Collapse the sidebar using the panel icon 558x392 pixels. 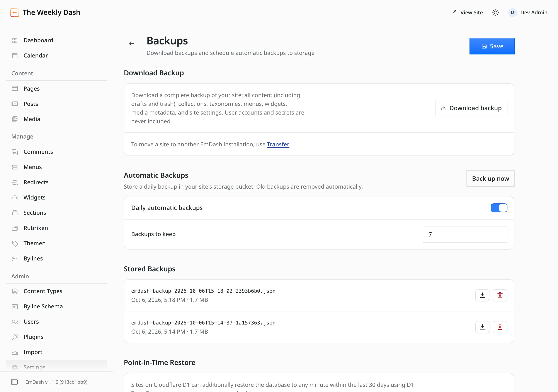(14, 382)
